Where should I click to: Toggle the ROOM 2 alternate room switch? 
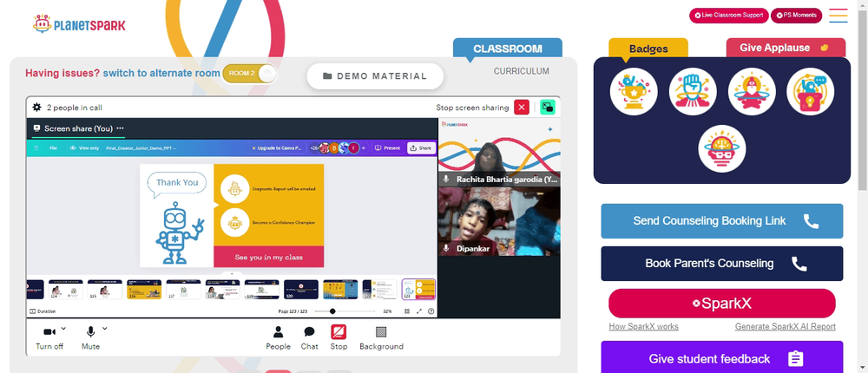249,74
